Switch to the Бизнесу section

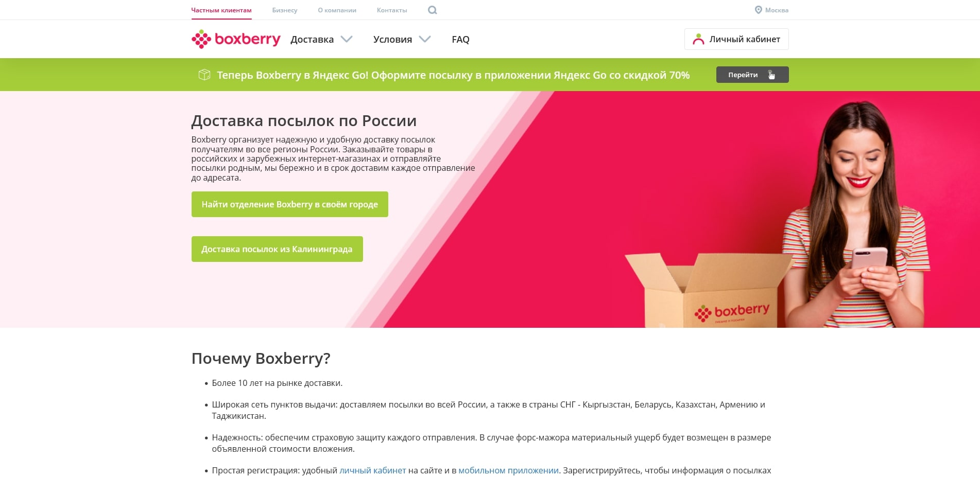[x=284, y=10]
